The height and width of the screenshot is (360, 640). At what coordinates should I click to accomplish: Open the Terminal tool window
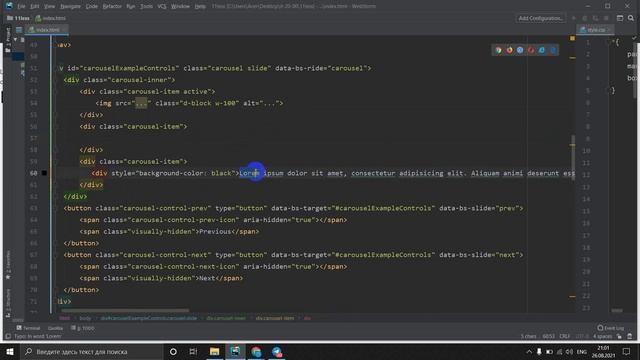point(29,328)
